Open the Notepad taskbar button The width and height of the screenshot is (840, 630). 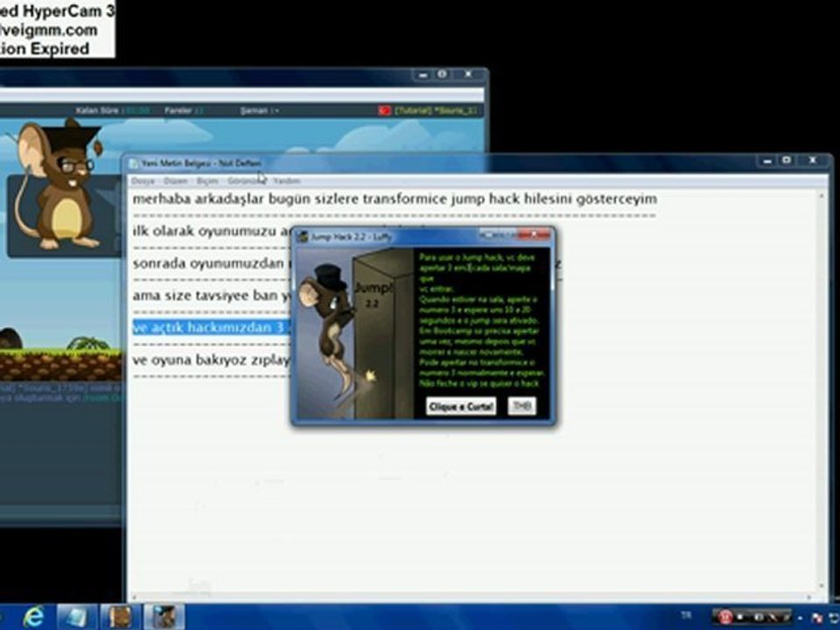[x=77, y=617]
